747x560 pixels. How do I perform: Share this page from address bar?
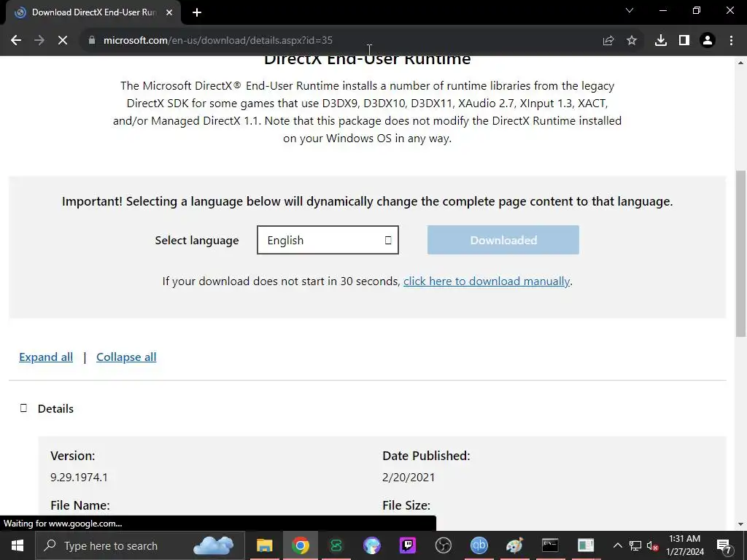[608, 41]
